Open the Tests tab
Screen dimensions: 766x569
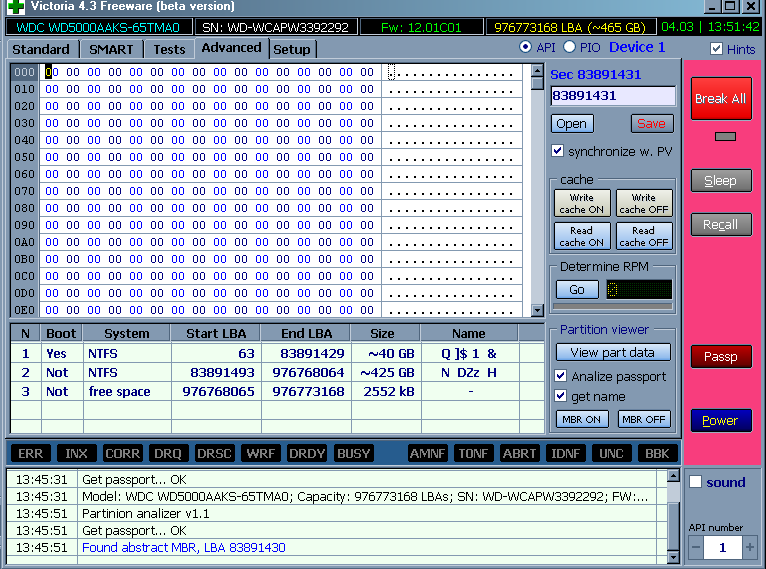click(169, 49)
